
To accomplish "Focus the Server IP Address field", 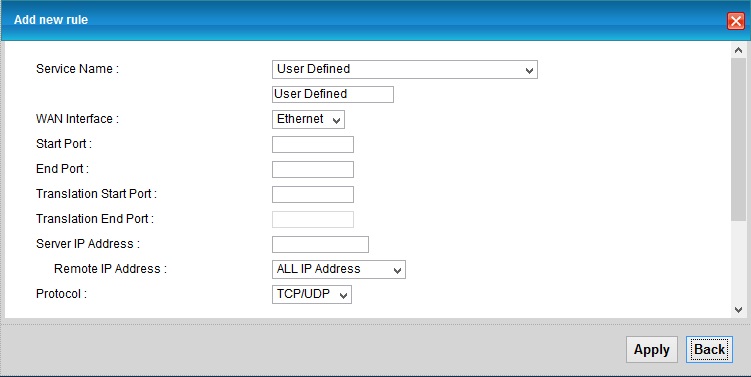I will point(320,244).
